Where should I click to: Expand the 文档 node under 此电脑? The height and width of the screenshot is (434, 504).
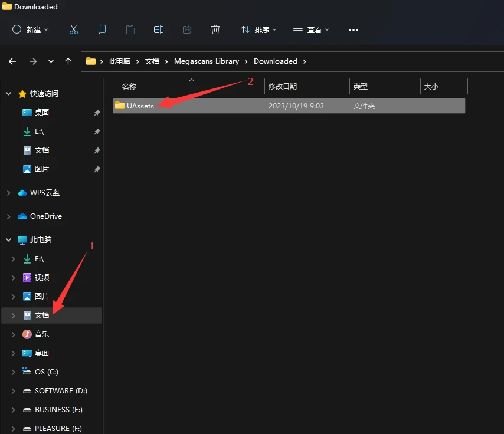(13, 315)
